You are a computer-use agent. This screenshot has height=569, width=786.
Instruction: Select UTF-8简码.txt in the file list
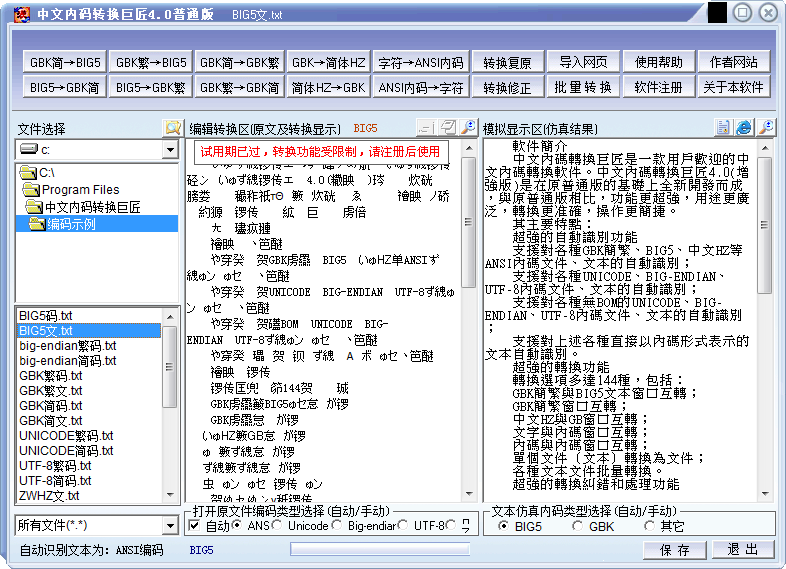coord(90,481)
